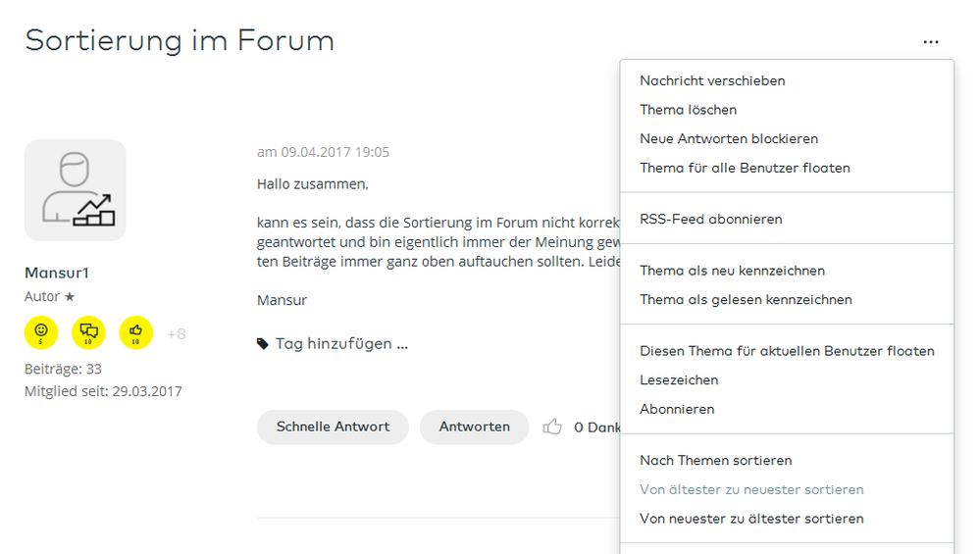Click the Sortierung im Forum title
Image resolution: width=980 pixels, height=554 pixels.
tap(180, 41)
